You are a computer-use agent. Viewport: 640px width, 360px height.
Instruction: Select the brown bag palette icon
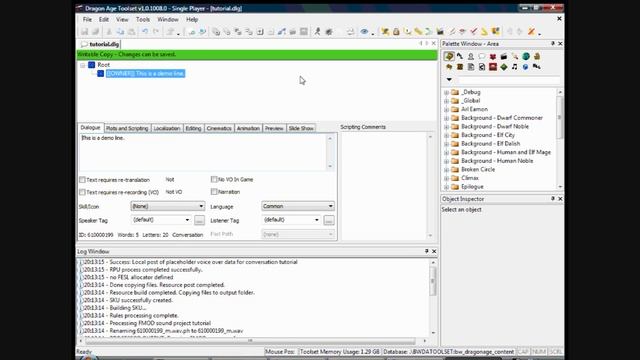pyautogui.click(x=537, y=56)
